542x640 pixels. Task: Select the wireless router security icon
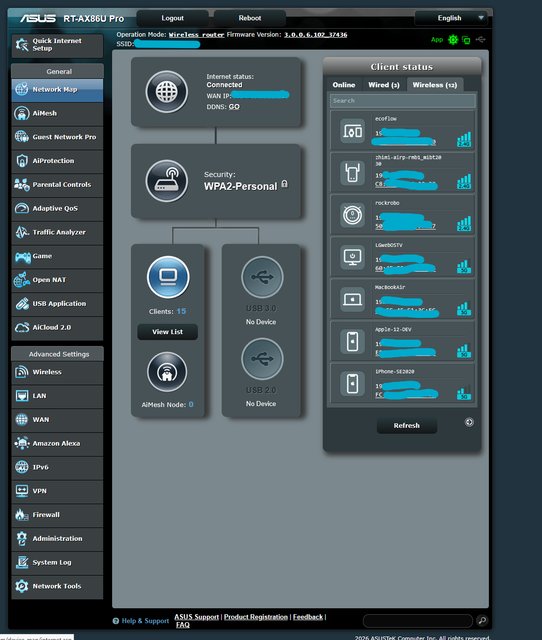point(167,181)
